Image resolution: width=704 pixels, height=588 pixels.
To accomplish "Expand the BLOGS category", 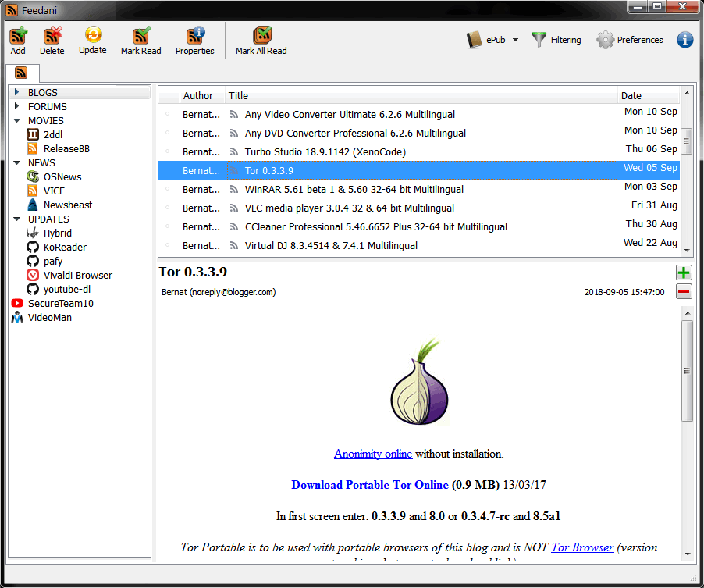I will (x=16, y=93).
